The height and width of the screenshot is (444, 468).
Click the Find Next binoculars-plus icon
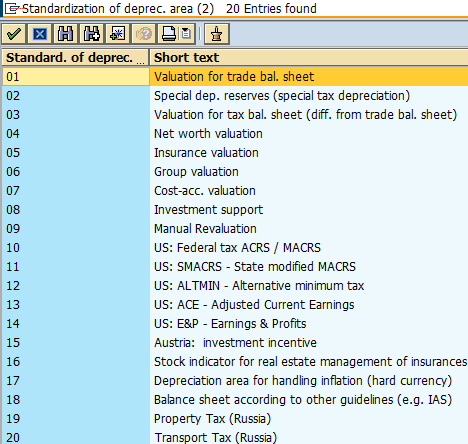pyautogui.click(x=91, y=34)
